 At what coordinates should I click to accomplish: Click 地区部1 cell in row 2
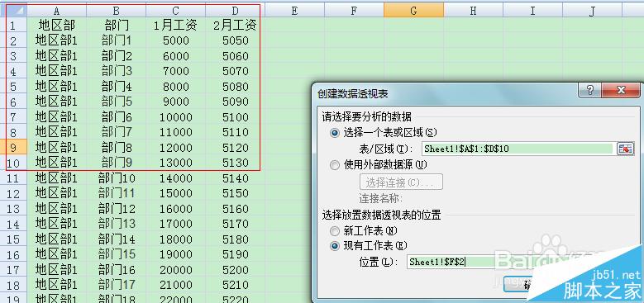(57, 40)
